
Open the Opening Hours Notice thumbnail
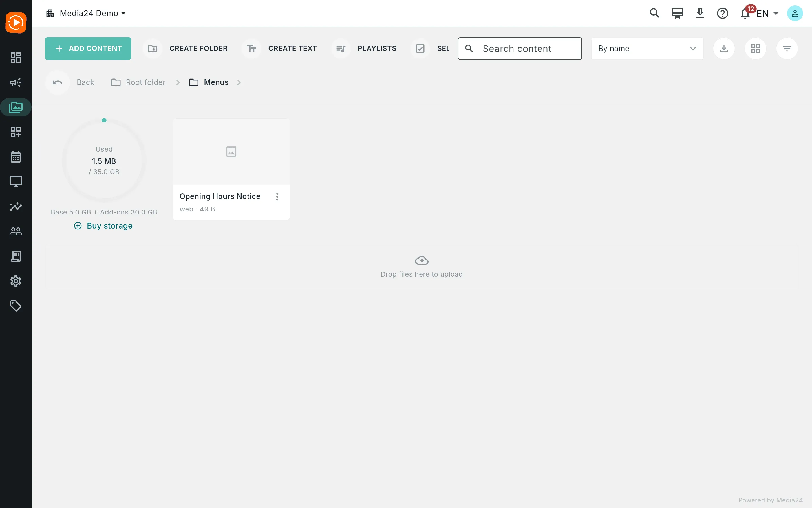pos(231,152)
